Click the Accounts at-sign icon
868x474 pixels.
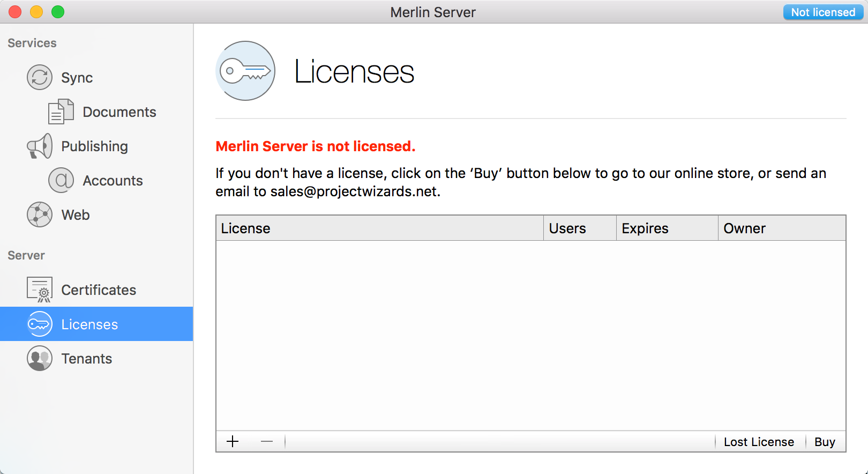click(61, 180)
